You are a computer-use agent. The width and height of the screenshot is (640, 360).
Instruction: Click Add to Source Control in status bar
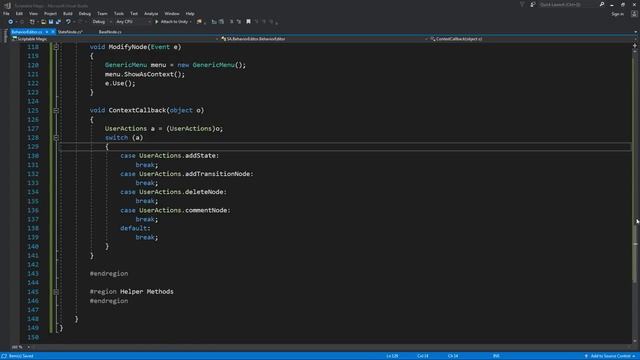pyautogui.click(x=610, y=356)
